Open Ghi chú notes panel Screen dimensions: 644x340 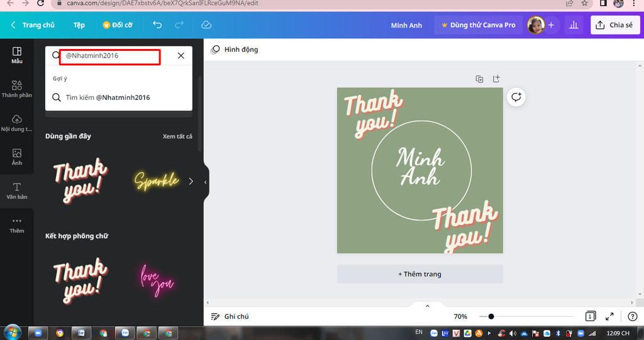coord(230,316)
